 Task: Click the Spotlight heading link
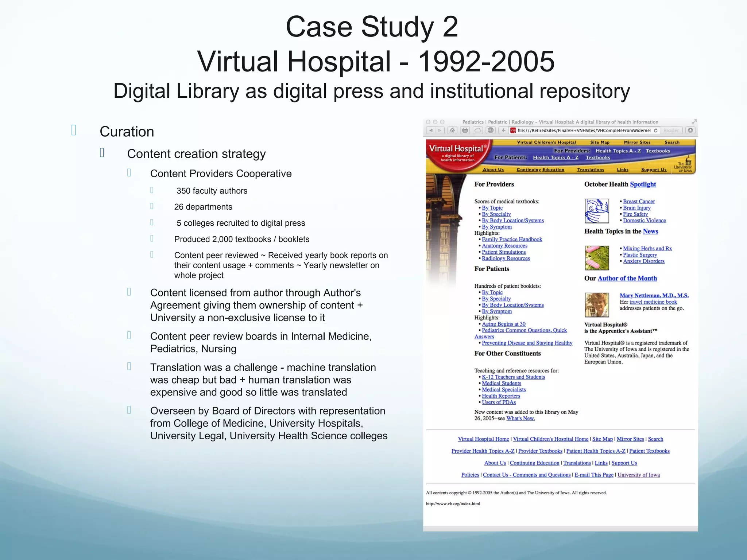(x=643, y=184)
